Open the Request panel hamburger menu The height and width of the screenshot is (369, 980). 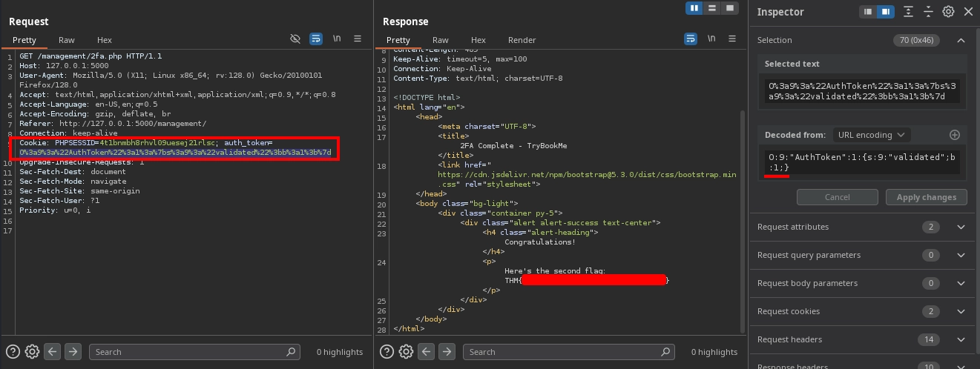[x=358, y=39]
